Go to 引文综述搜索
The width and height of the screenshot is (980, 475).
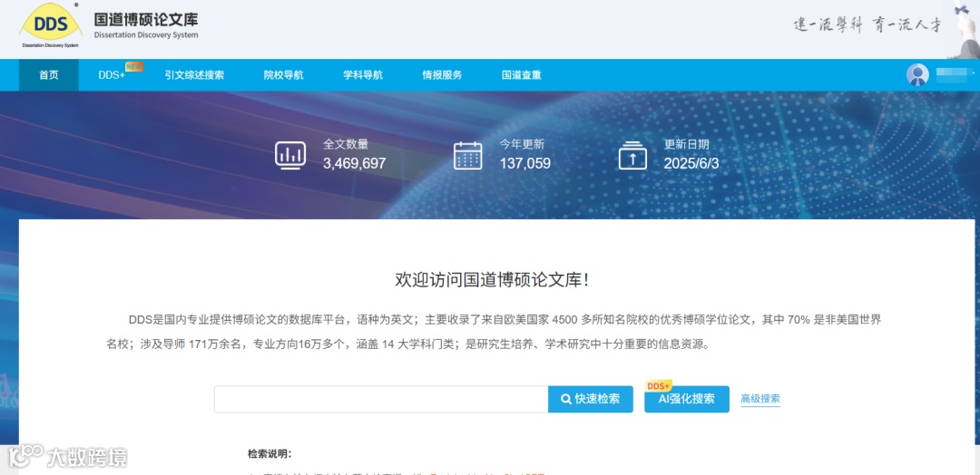pyautogui.click(x=194, y=75)
